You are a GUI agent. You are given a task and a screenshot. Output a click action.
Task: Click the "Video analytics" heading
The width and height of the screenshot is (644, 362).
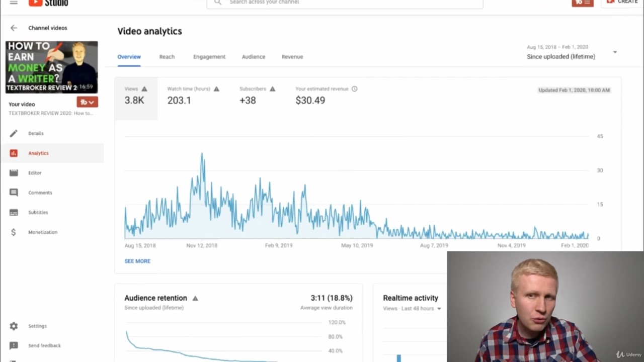(x=150, y=31)
